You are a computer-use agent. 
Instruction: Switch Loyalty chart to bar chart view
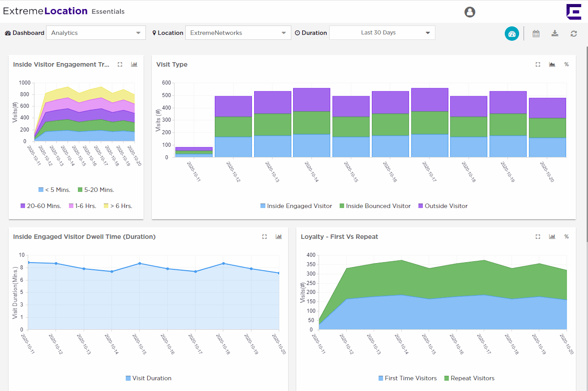tap(552, 237)
